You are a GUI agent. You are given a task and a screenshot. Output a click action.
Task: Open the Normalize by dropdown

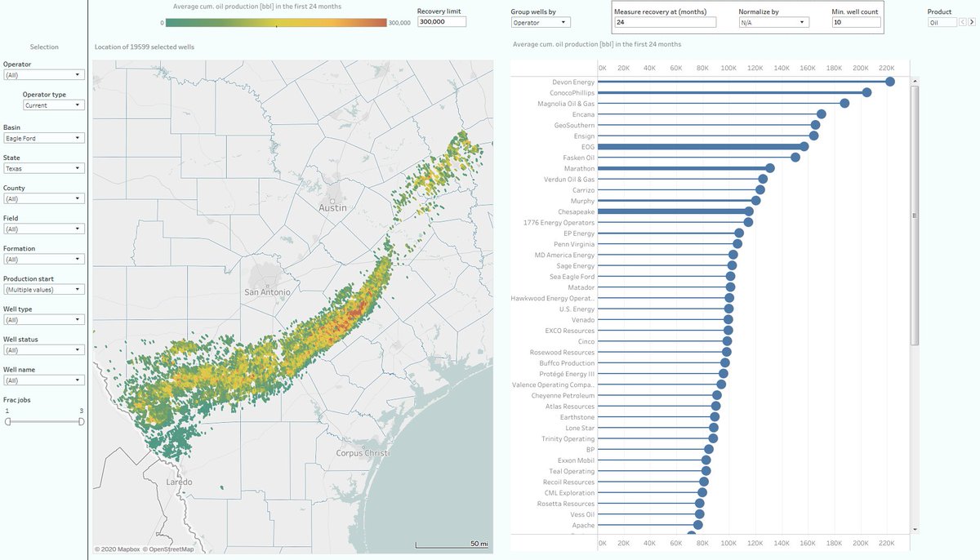pos(773,23)
